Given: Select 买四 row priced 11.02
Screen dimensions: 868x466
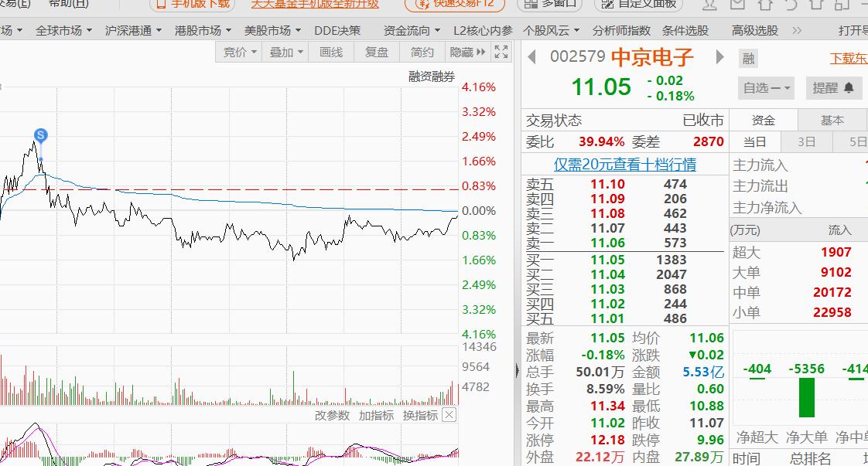Looking at the screenshot, I should (624, 304).
